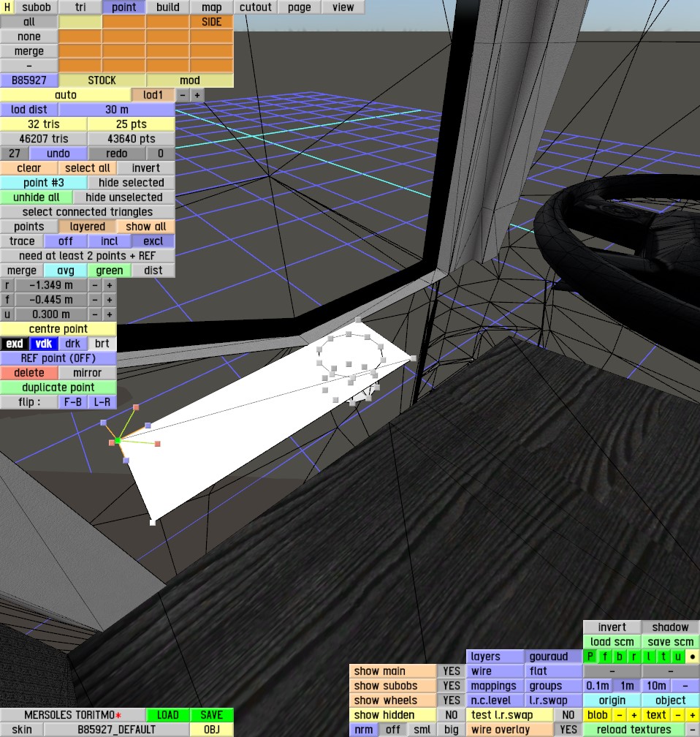Flip points L-R

pos(102,402)
